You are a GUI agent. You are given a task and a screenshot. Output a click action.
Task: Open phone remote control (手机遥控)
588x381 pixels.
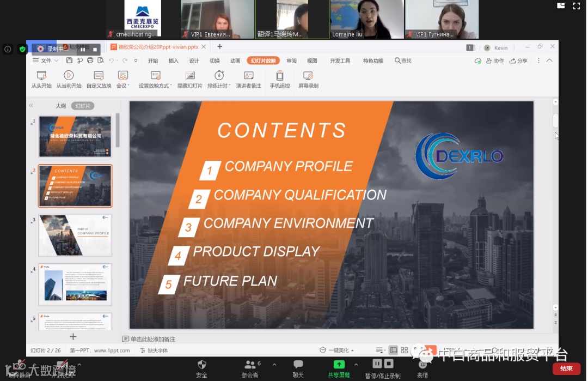(x=280, y=79)
